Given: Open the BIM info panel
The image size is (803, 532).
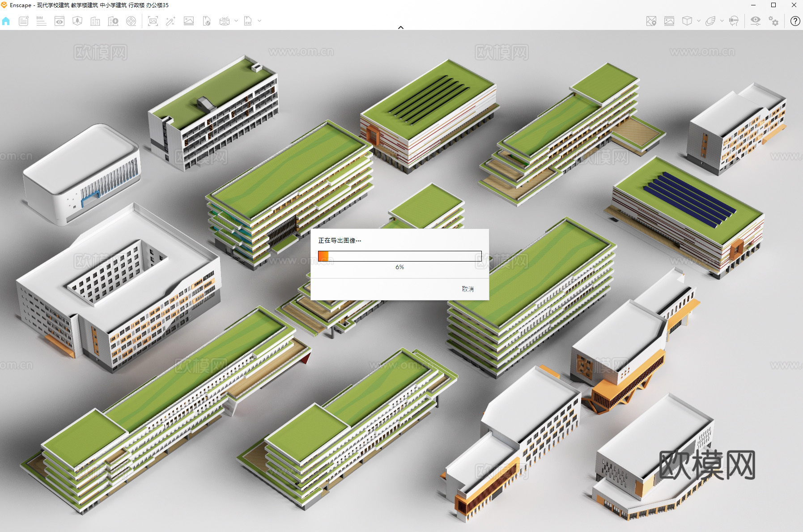Looking at the screenshot, I should 41,21.
